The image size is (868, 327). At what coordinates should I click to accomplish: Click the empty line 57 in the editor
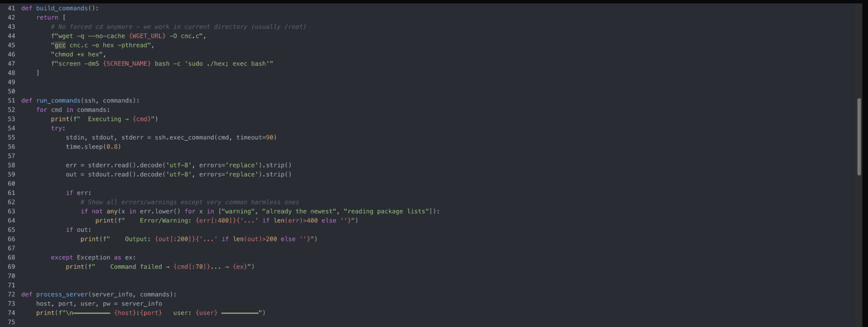pyautogui.click(x=217, y=156)
